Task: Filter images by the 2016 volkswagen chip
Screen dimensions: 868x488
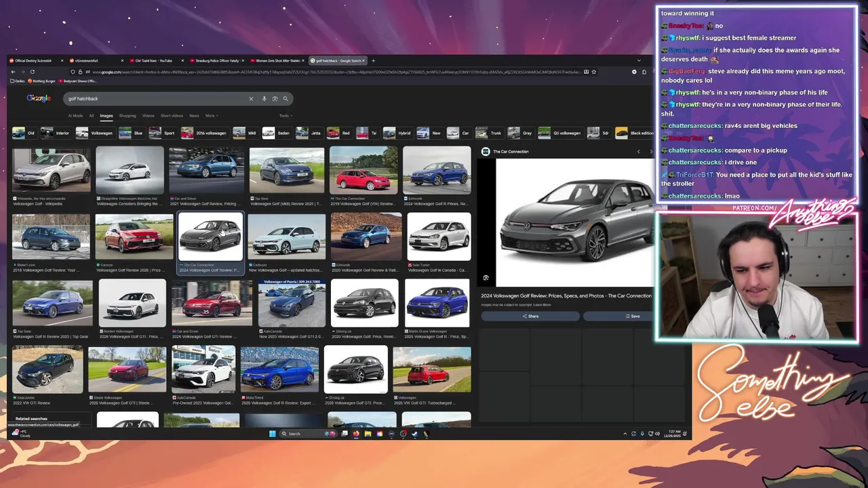Action: pos(204,133)
